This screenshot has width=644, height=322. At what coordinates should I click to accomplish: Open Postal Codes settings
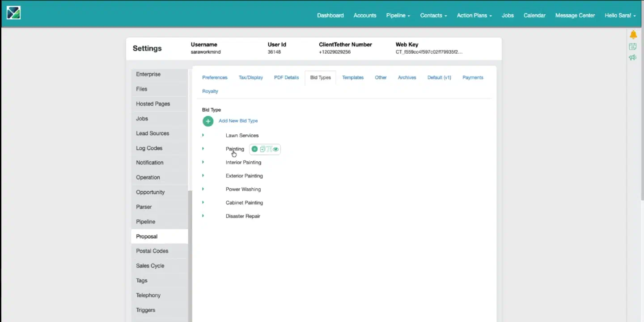click(160, 251)
